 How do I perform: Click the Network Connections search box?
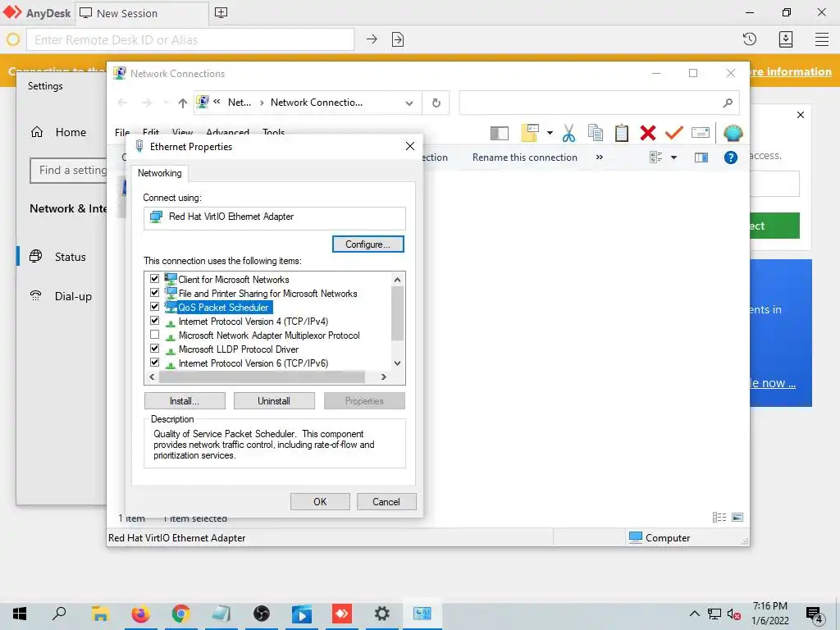[x=600, y=103]
